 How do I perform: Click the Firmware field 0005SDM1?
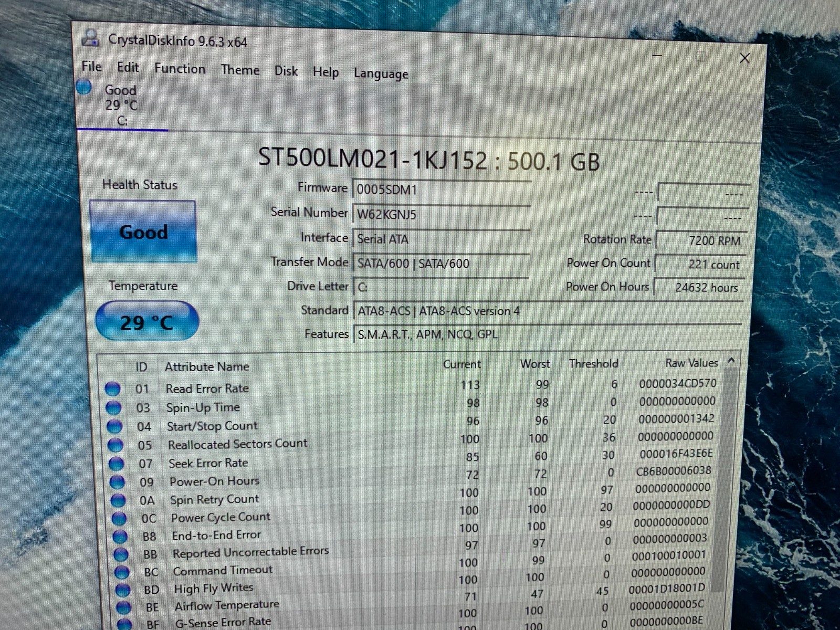coord(441,190)
